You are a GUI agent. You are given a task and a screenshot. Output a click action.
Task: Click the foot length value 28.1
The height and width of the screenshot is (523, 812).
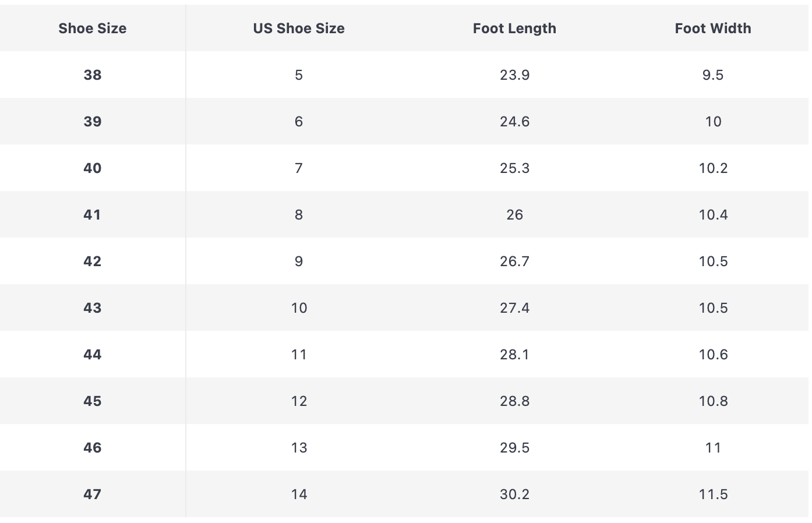[514, 354]
